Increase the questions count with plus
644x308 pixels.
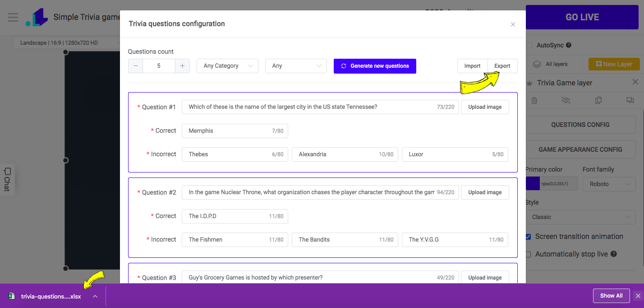182,66
